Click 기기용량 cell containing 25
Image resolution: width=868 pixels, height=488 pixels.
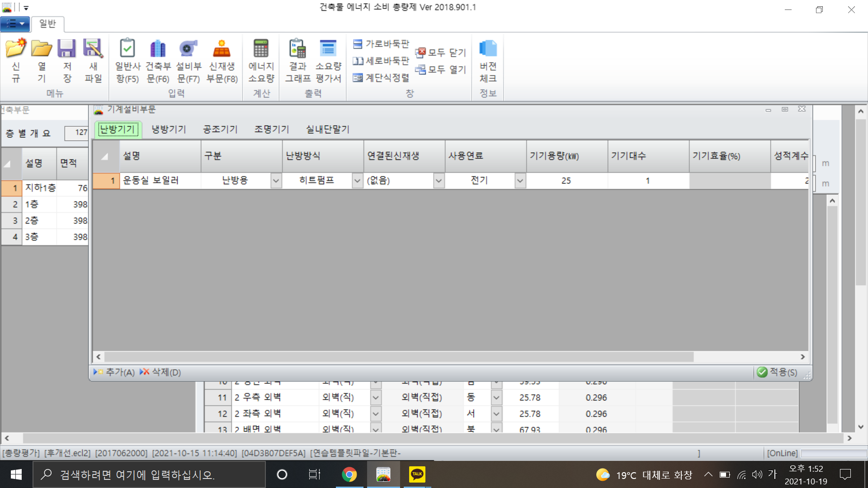(566, 181)
